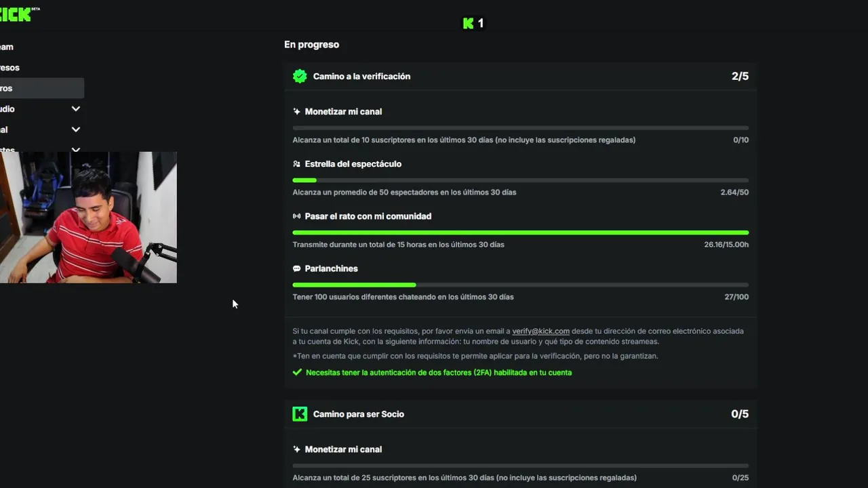Click the green K badge icon at top center
The image size is (868, 488).
[x=468, y=24]
